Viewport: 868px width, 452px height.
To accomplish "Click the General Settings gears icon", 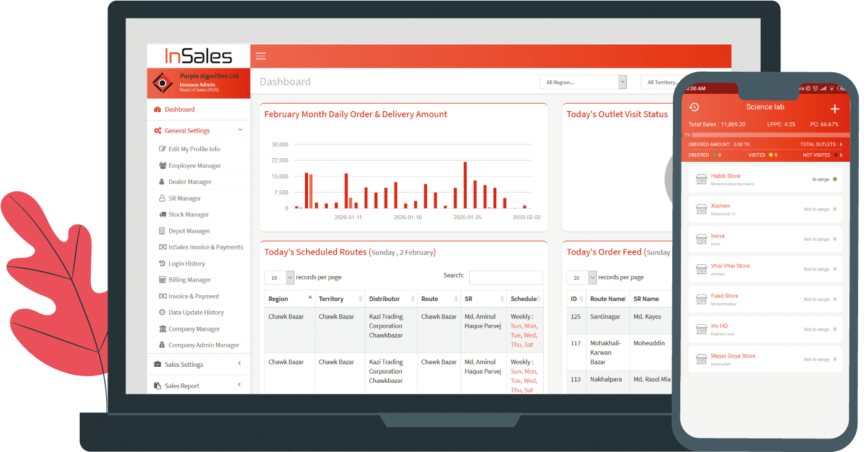I will click(157, 131).
